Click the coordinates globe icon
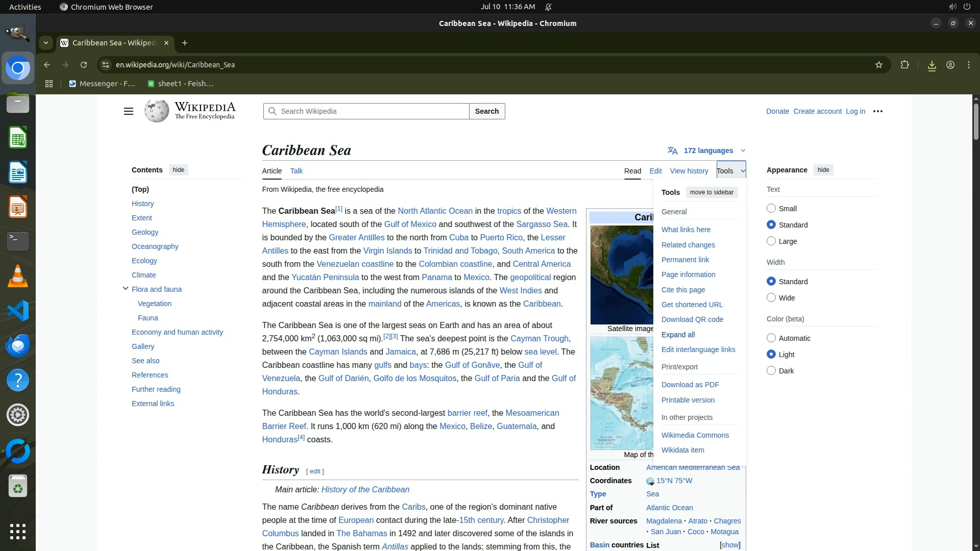980x551 pixels. coord(650,481)
